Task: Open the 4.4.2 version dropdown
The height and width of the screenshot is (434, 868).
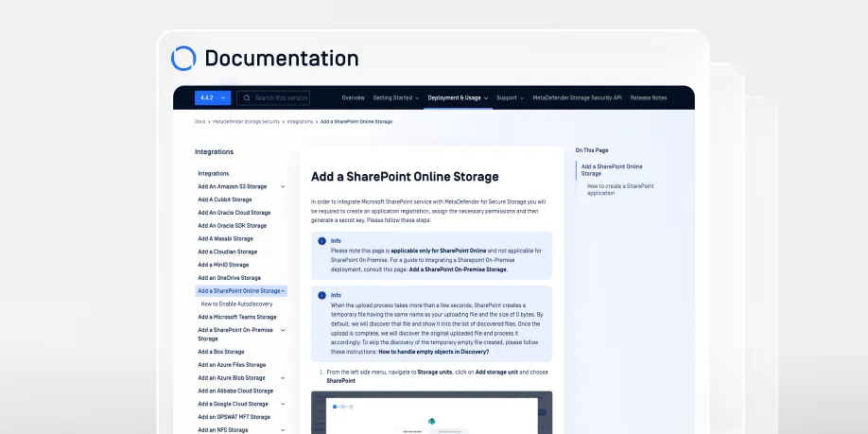Action: (x=213, y=98)
